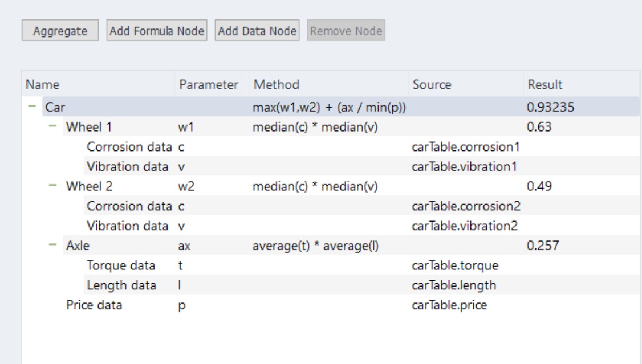Screen dimensions: 642x364
Task: Sort by Name column header
Action: tap(43, 85)
